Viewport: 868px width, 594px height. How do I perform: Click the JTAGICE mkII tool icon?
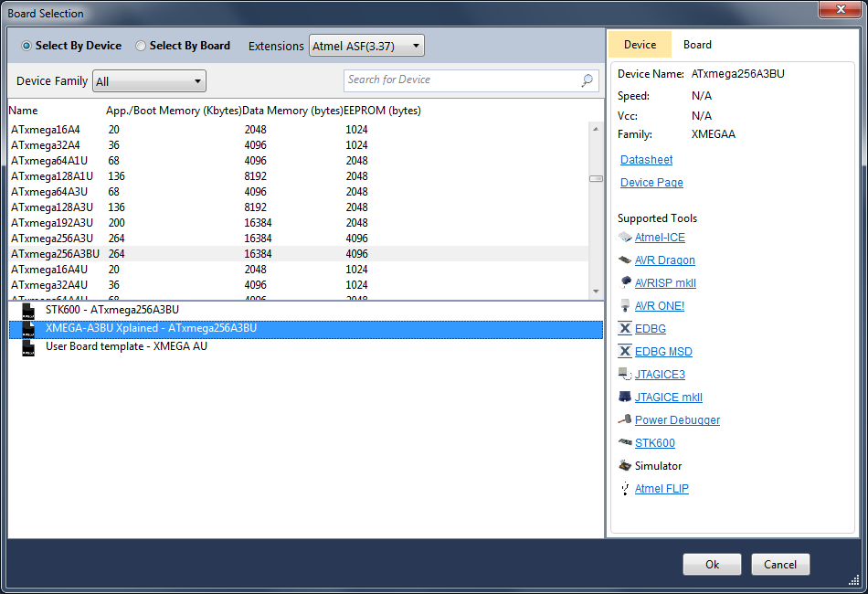click(625, 397)
